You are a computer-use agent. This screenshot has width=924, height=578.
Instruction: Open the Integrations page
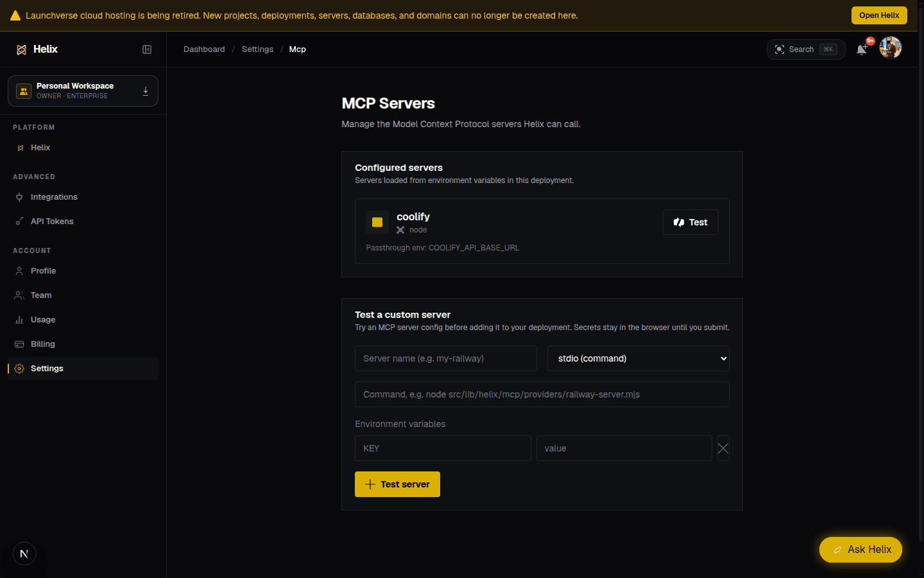(83, 197)
